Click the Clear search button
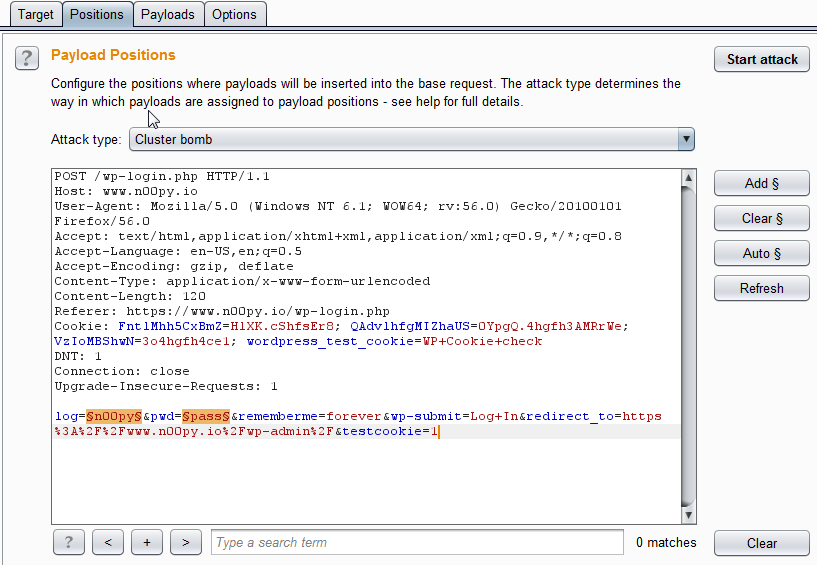The height and width of the screenshot is (565, 817). coord(762,543)
